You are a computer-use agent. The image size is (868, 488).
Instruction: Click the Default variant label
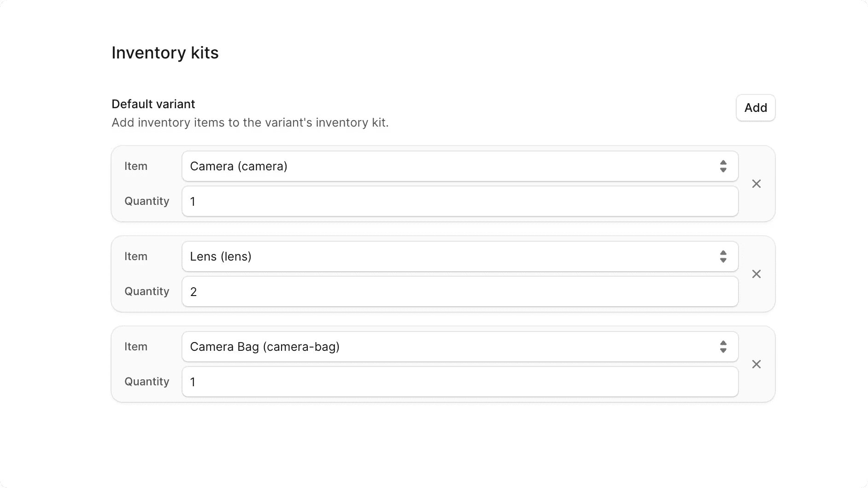coord(152,104)
